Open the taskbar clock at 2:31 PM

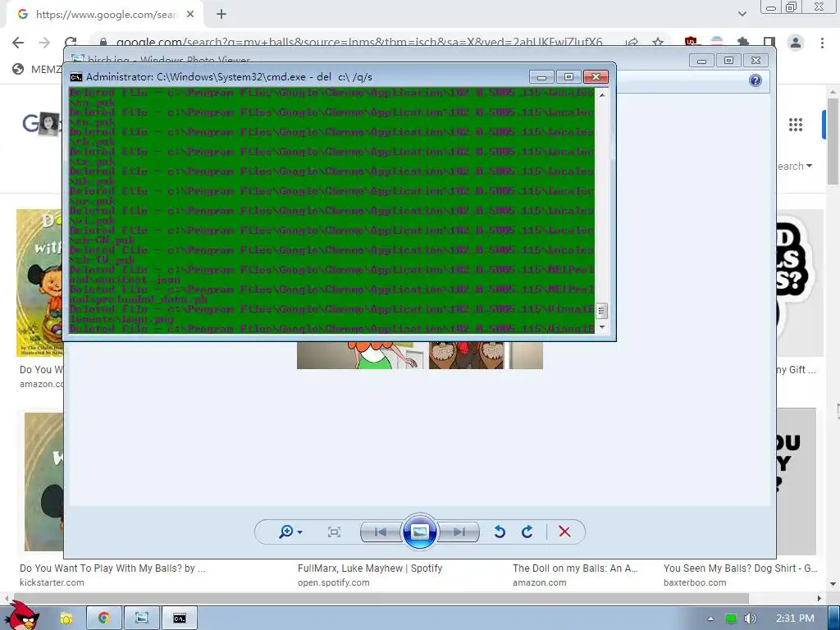click(x=795, y=619)
